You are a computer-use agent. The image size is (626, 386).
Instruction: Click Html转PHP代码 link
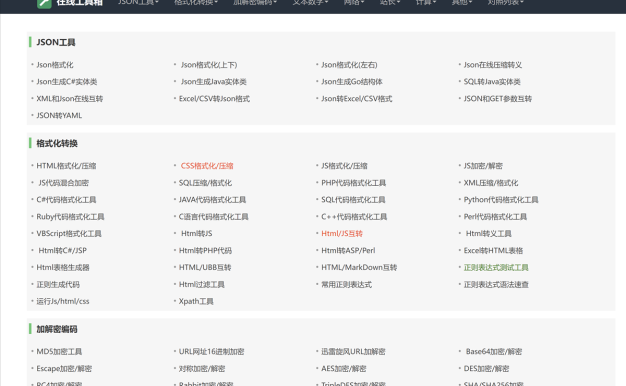coord(205,251)
